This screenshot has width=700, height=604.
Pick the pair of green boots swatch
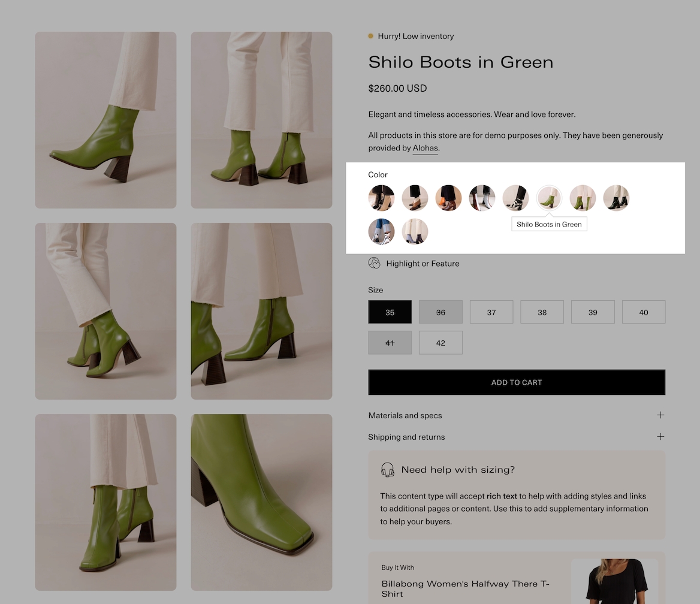click(583, 198)
